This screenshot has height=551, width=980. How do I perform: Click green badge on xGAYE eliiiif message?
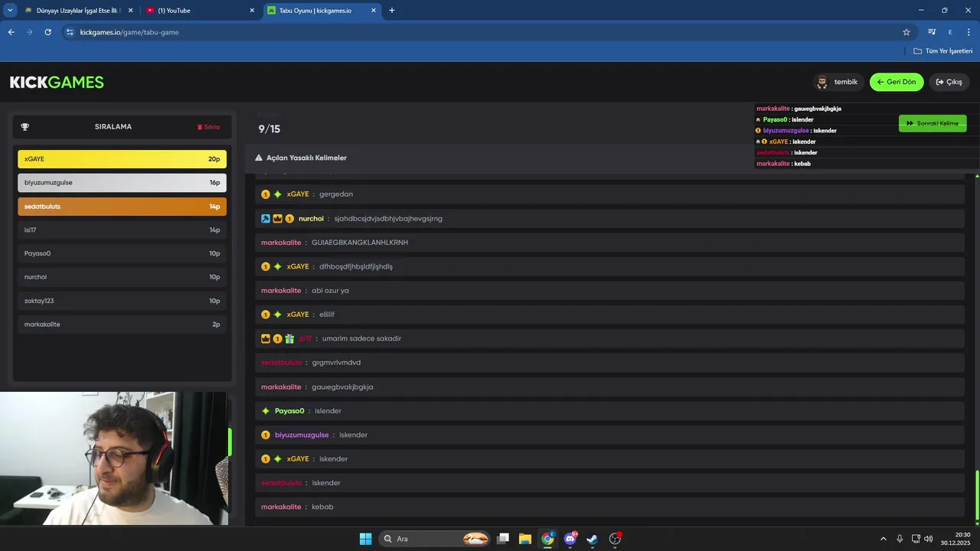tap(277, 315)
